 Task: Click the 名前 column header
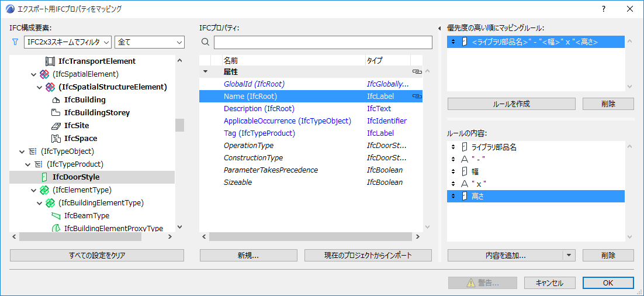[x=293, y=60]
